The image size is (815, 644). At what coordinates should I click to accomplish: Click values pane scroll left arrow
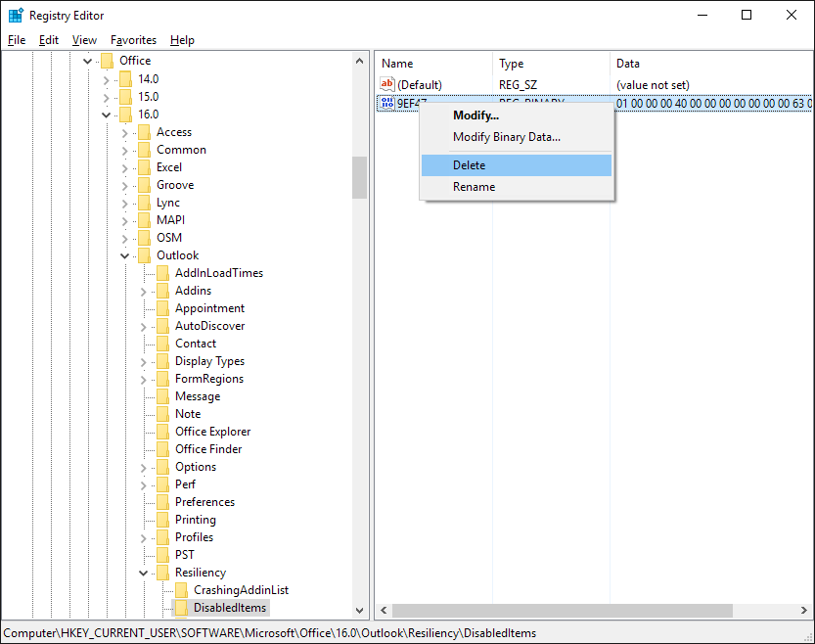click(x=384, y=610)
